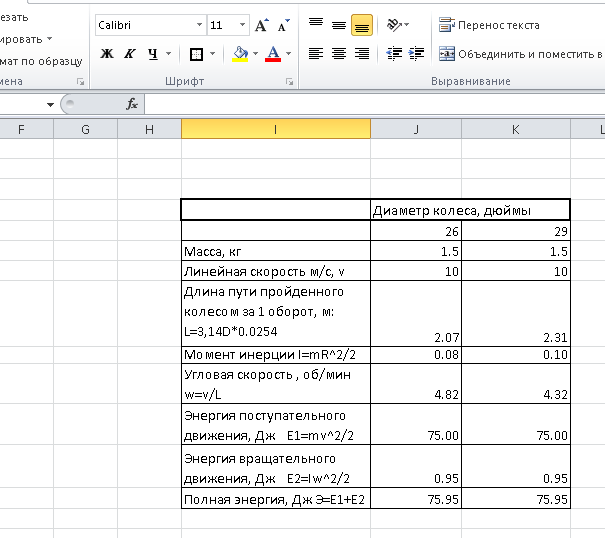Open font color dropdown arrow

(289, 54)
